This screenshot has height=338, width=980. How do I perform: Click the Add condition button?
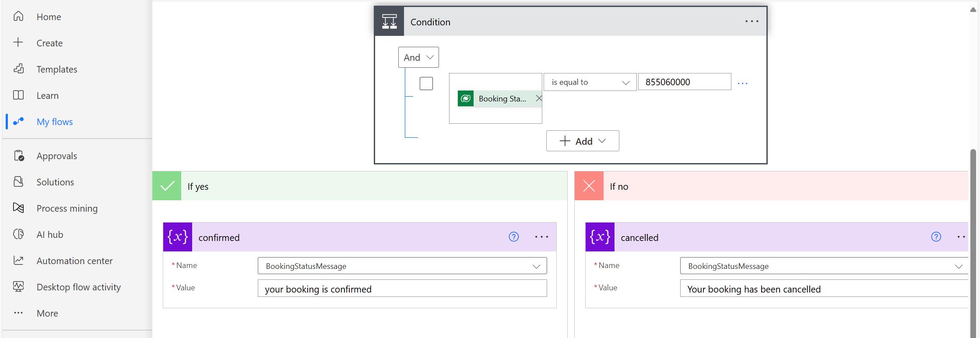582,141
